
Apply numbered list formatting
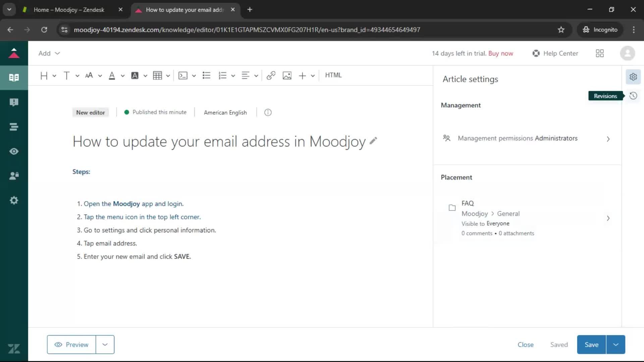pos(222,75)
